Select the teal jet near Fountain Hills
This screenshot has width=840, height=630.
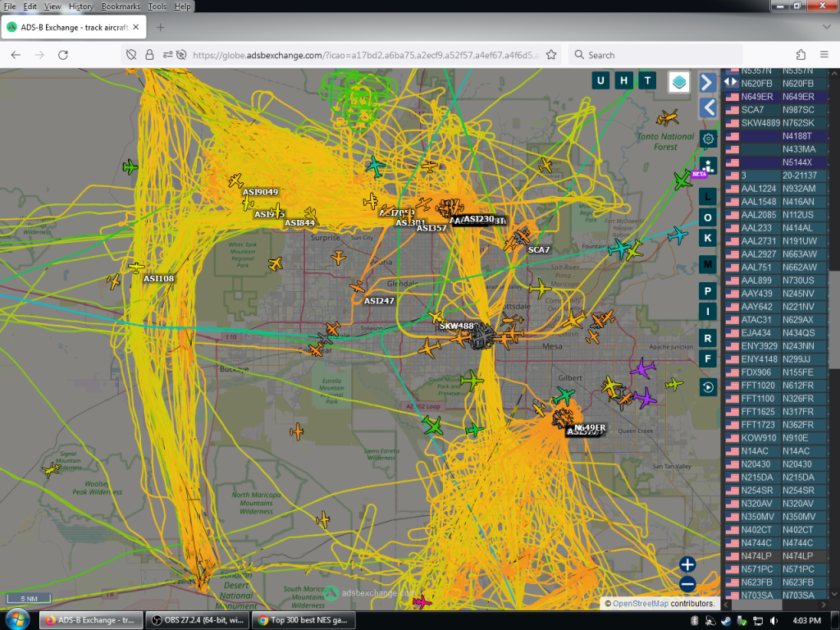tap(619, 249)
